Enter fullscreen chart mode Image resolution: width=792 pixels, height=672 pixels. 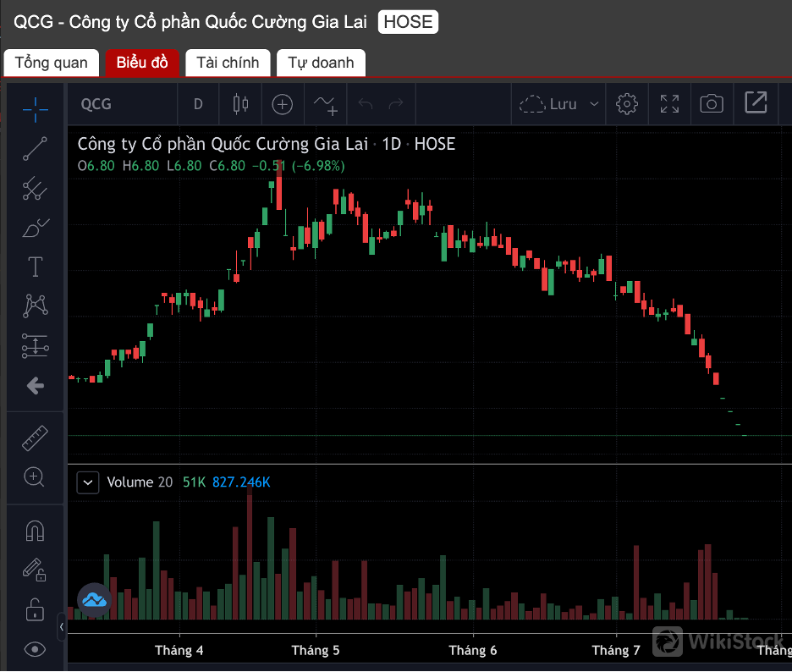(x=669, y=104)
